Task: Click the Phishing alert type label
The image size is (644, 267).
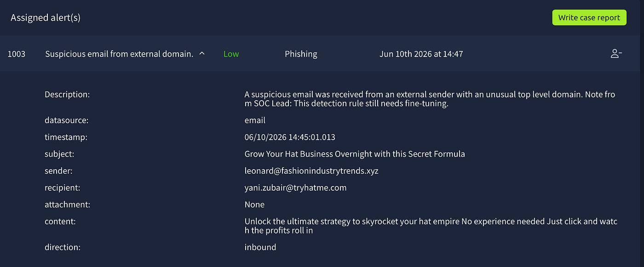Action: click(301, 54)
